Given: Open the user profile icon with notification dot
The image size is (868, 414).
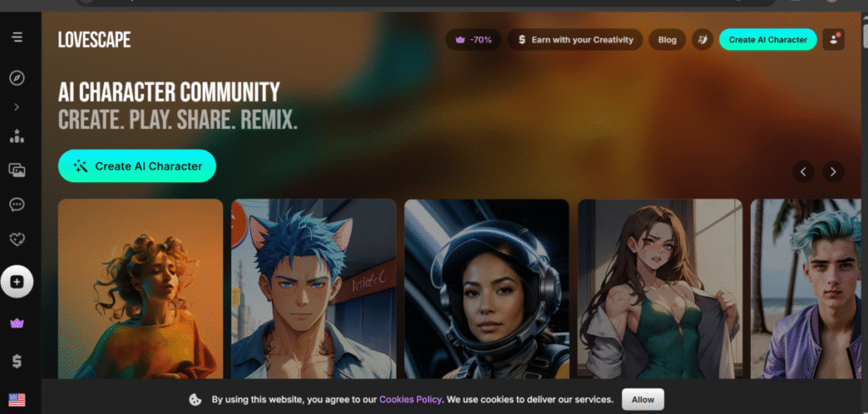Looking at the screenshot, I should [833, 39].
